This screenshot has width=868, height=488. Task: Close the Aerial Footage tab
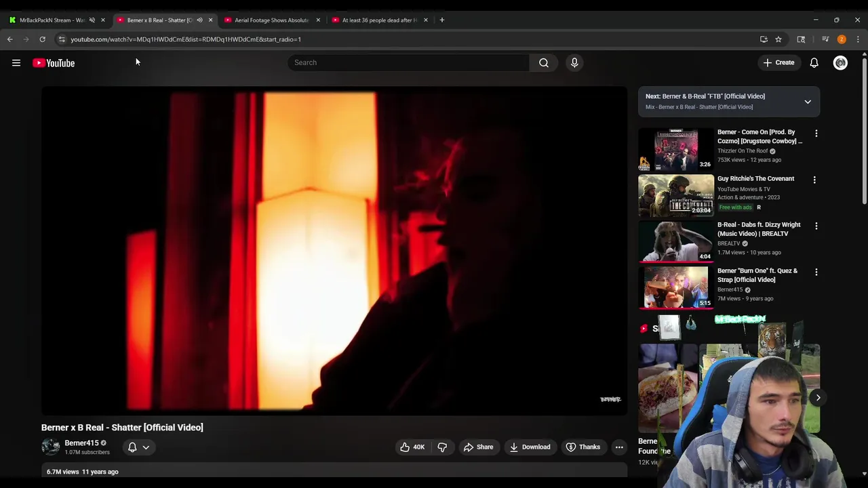(318, 20)
